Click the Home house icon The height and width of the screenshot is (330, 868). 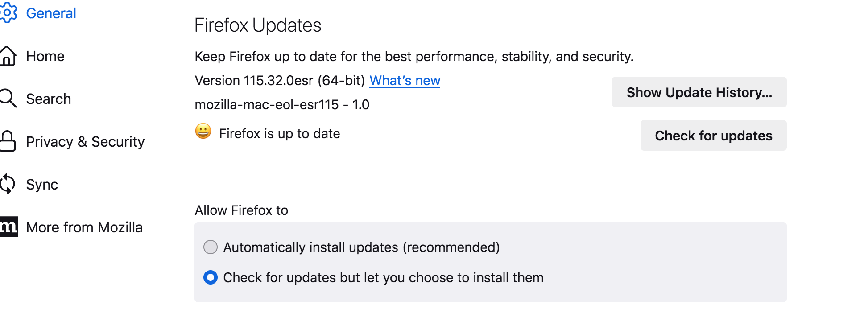click(x=8, y=56)
